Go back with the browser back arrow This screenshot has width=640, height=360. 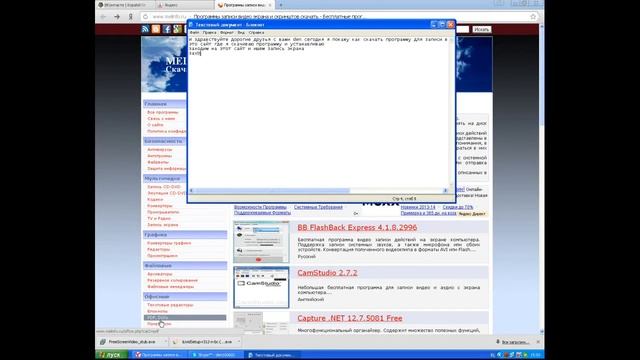click(103, 17)
